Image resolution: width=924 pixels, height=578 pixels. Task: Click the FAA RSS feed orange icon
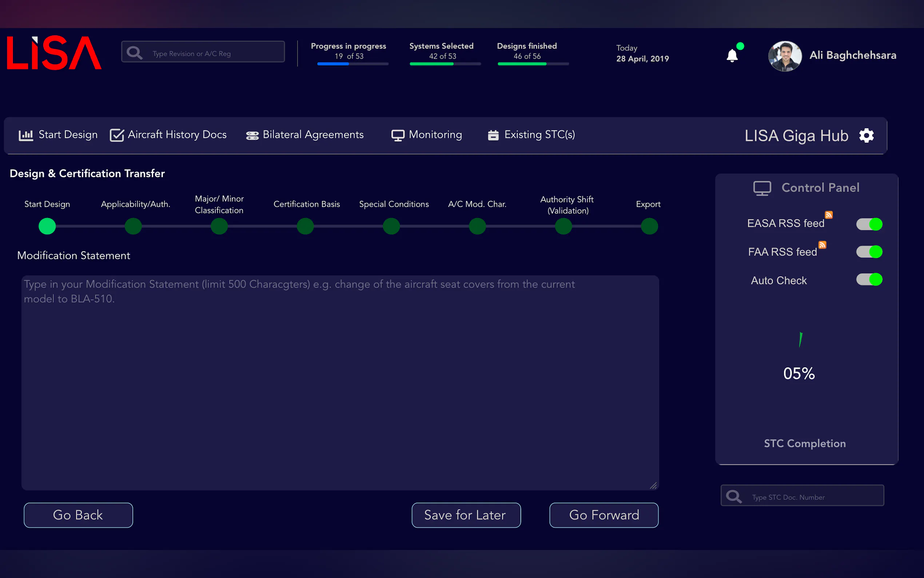[x=823, y=245]
